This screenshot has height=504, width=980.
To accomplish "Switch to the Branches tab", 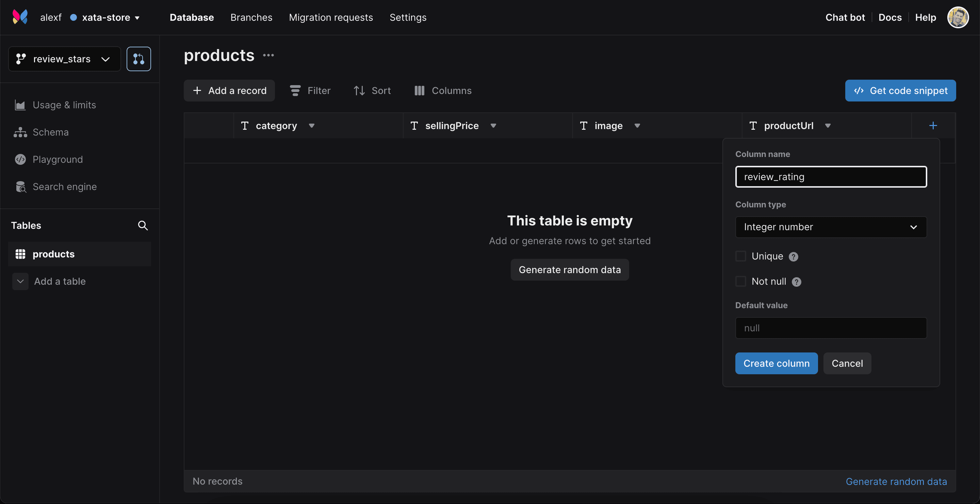I will tap(251, 17).
